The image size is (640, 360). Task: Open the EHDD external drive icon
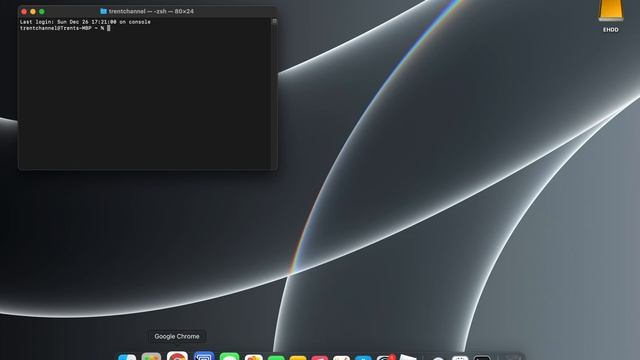click(611, 10)
